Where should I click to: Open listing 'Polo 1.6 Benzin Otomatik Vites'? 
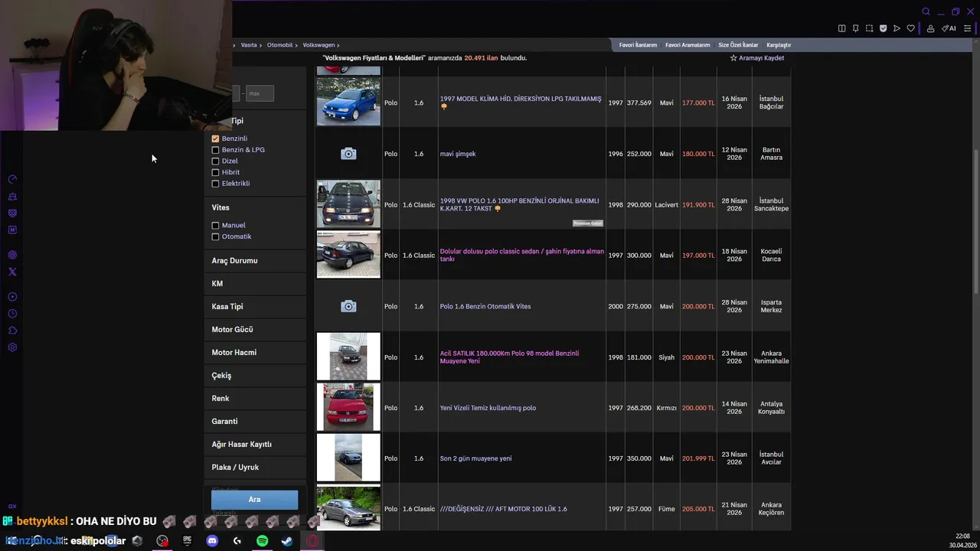485,307
